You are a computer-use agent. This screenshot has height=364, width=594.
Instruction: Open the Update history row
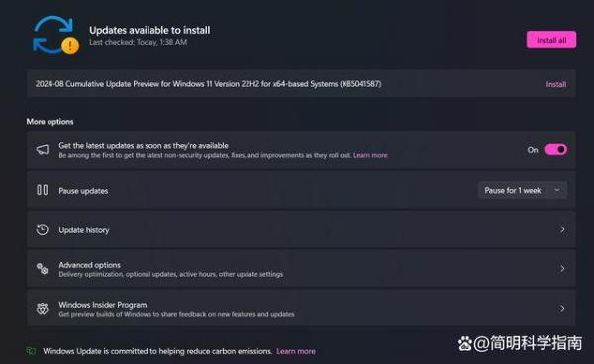(301, 229)
